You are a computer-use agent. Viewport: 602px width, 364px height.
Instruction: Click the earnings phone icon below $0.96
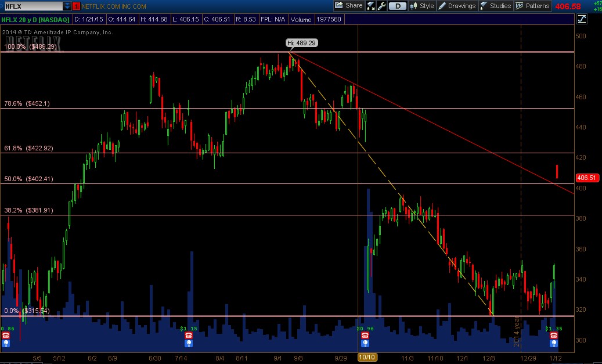(365, 336)
